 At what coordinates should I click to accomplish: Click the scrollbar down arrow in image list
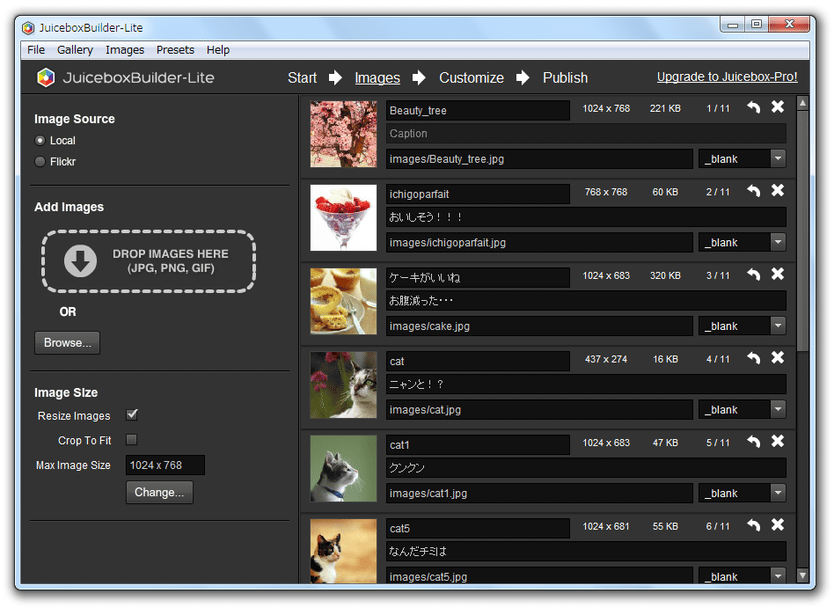(x=803, y=576)
